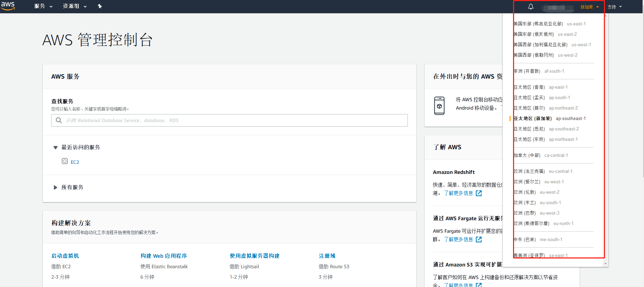Select region us-west-1 加利福尼亚北部
The width and height of the screenshot is (644, 287).
[x=552, y=45]
